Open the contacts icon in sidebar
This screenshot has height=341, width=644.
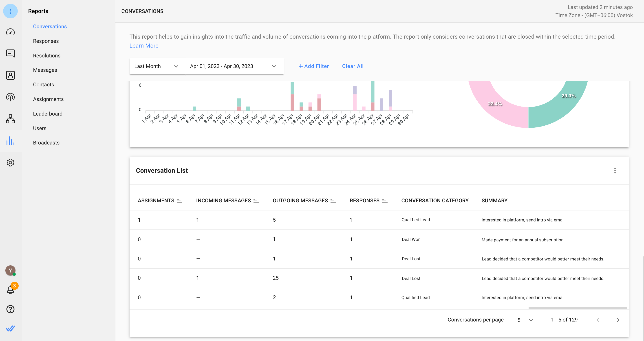click(x=10, y=75)
